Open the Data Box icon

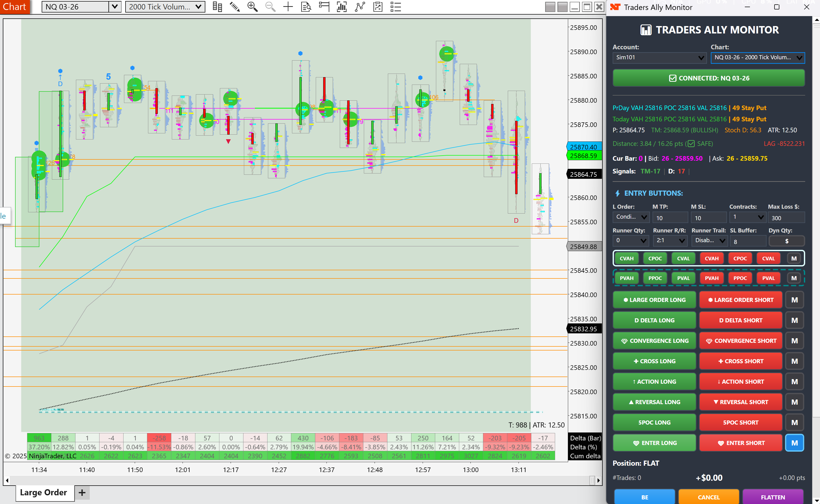pos(306,7)
